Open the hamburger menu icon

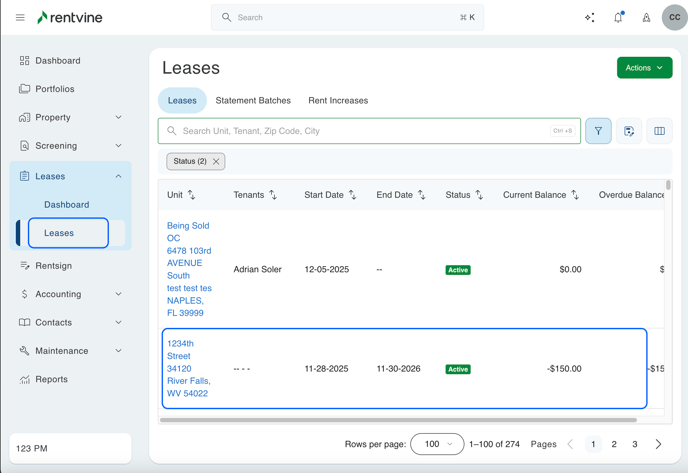[20, 17]
